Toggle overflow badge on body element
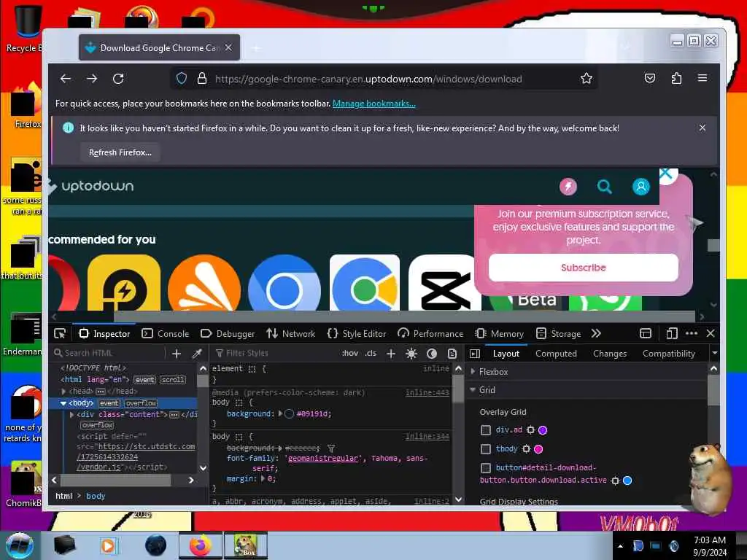 [x=141, y=402]
